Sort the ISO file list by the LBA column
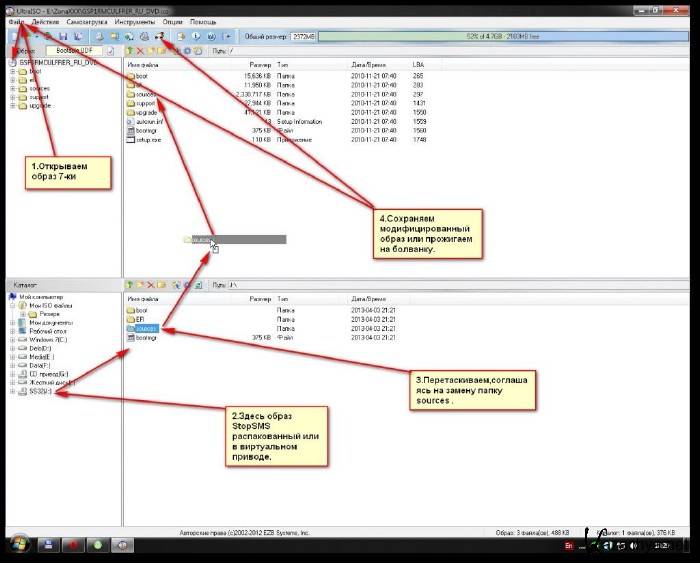This screenshot has height=563, width=700. (x=419, y=64)
